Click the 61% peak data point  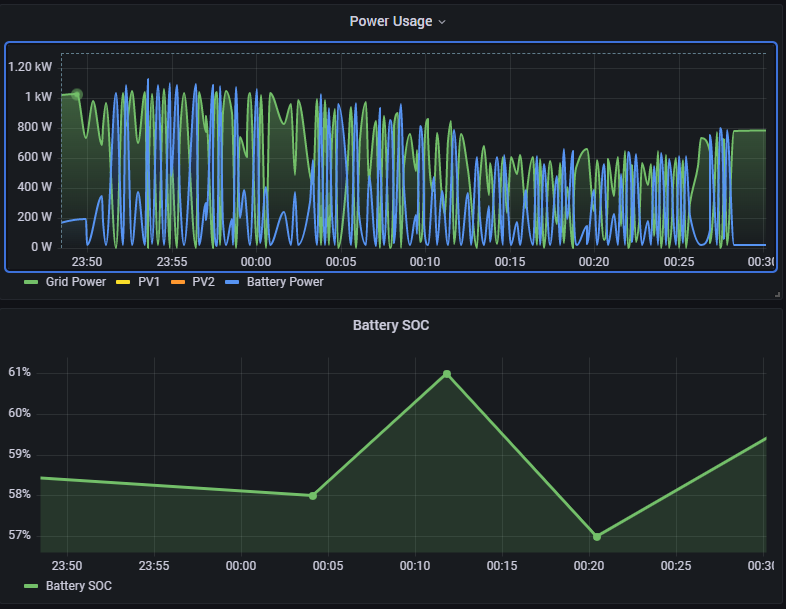pos(447,374)
